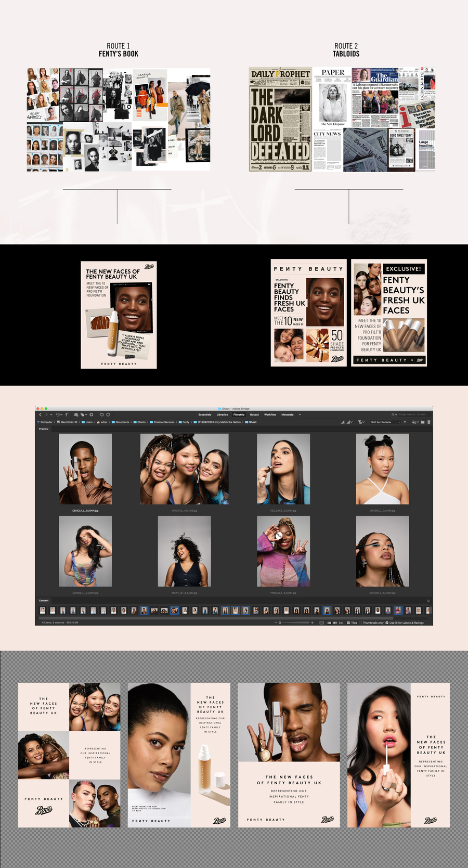Adjust the thumbnail size slider

pyautogui.click(x=294, y=623)
